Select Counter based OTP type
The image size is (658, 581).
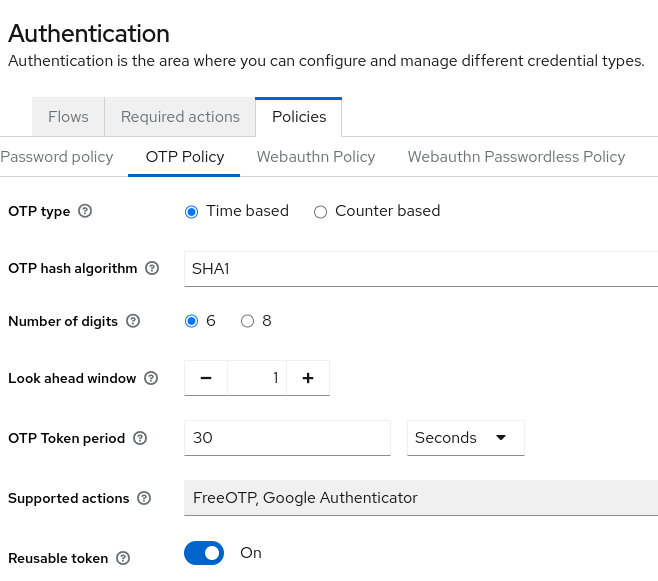(x=321, y=212)
